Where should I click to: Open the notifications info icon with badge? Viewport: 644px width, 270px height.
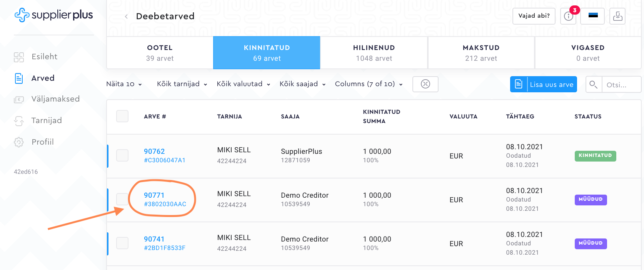tap(568, 16)
